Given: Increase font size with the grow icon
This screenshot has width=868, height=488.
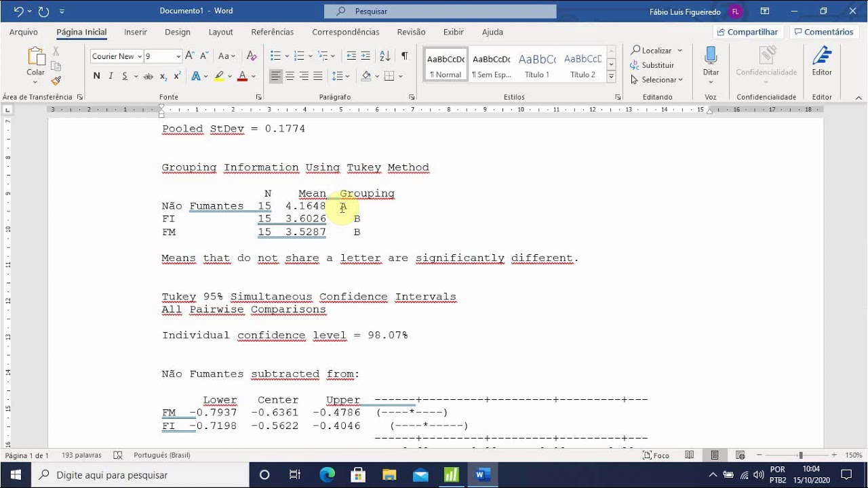Looking at the screenshot, I should (x=190, y=56).
